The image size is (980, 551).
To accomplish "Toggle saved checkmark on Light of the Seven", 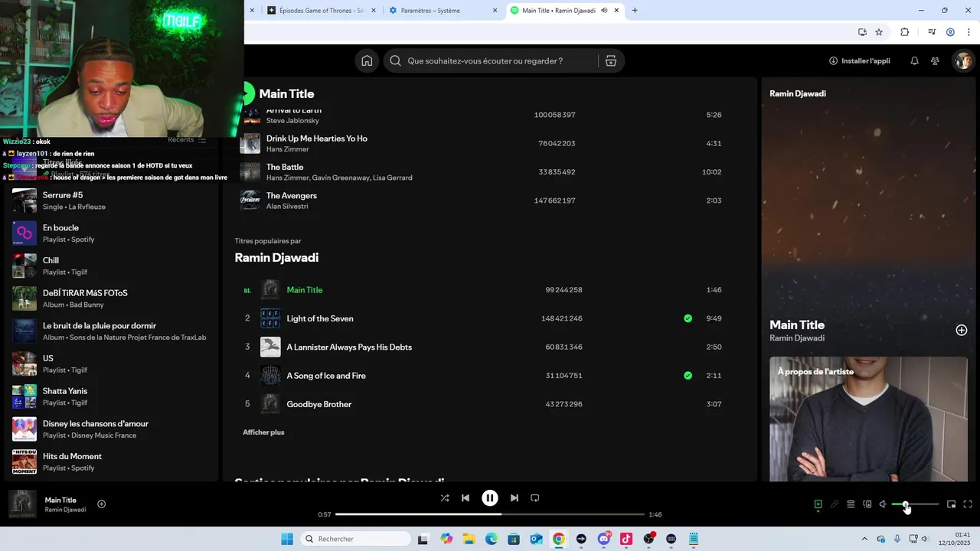I will pyautogui.click(x=688, y=318).
